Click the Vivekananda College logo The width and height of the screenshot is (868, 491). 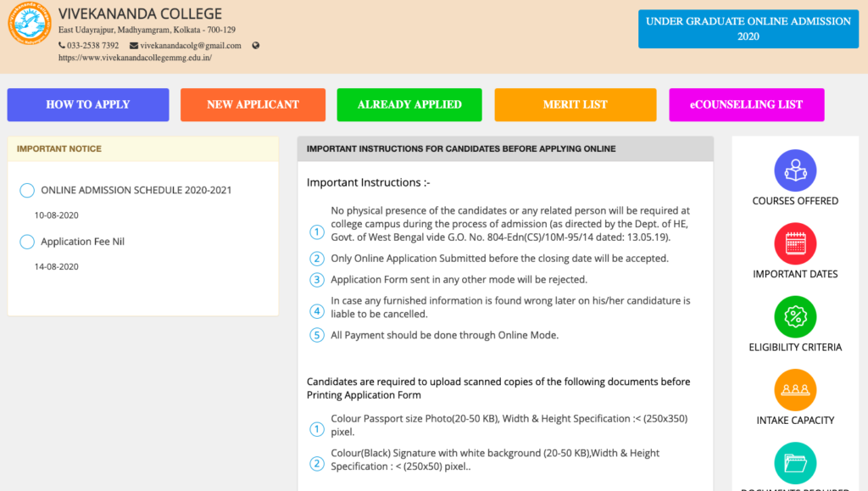[30, 23]
